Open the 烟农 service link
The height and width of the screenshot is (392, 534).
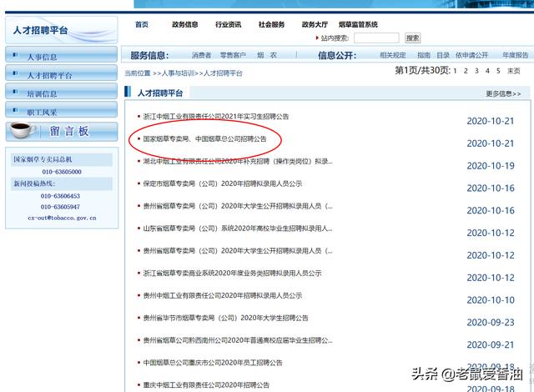point(267,55)
